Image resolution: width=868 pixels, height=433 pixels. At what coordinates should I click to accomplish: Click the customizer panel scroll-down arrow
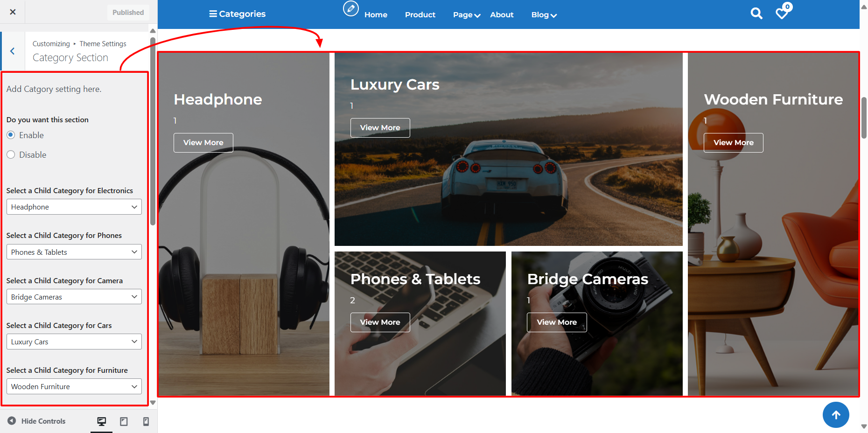tap(153, 403)
